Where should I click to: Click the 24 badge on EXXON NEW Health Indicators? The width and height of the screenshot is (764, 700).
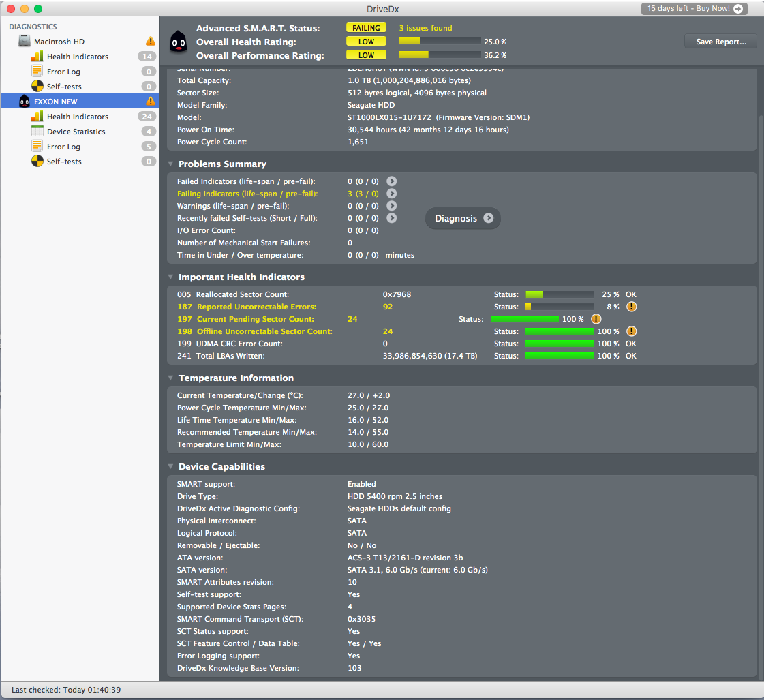(147, 117)
